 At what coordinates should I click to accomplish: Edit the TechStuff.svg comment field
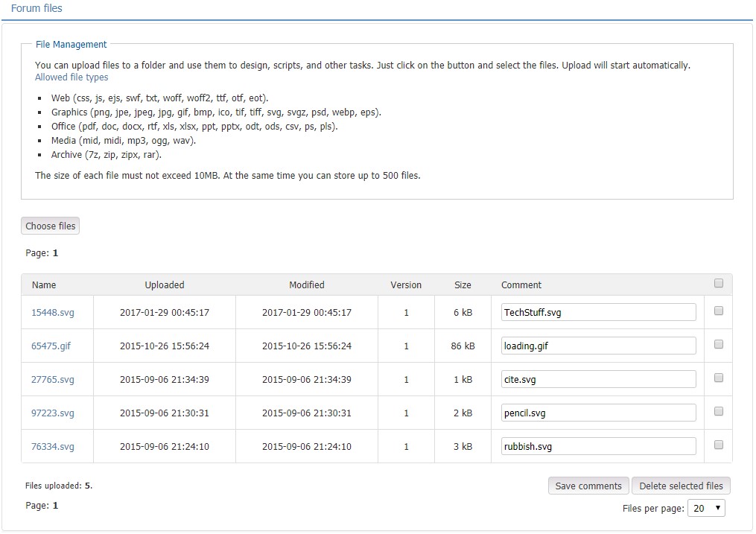598,312
